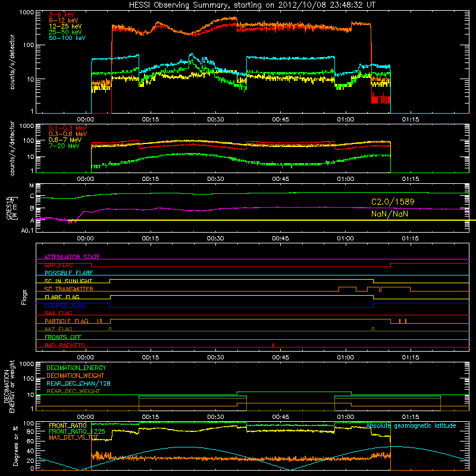This screenshot has width=476, height=476.
Task: Click the Absolute geomagnetic latitude label
Action: 411,426
